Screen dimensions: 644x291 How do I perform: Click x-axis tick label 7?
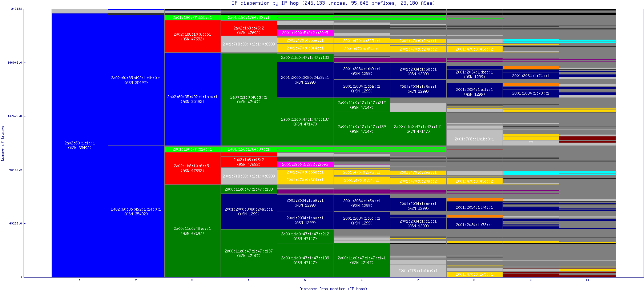418,280
